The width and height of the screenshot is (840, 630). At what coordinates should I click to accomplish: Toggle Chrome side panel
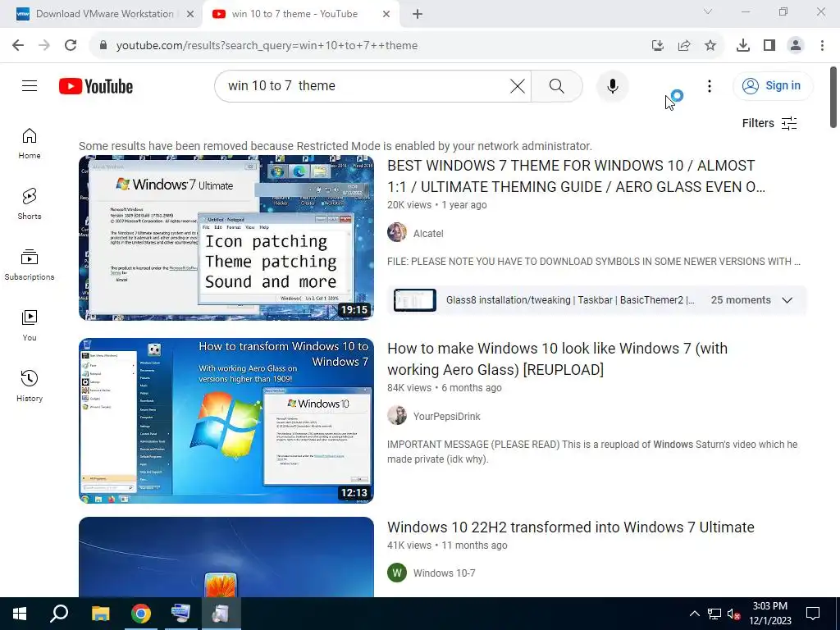click(x=769, y=46)
